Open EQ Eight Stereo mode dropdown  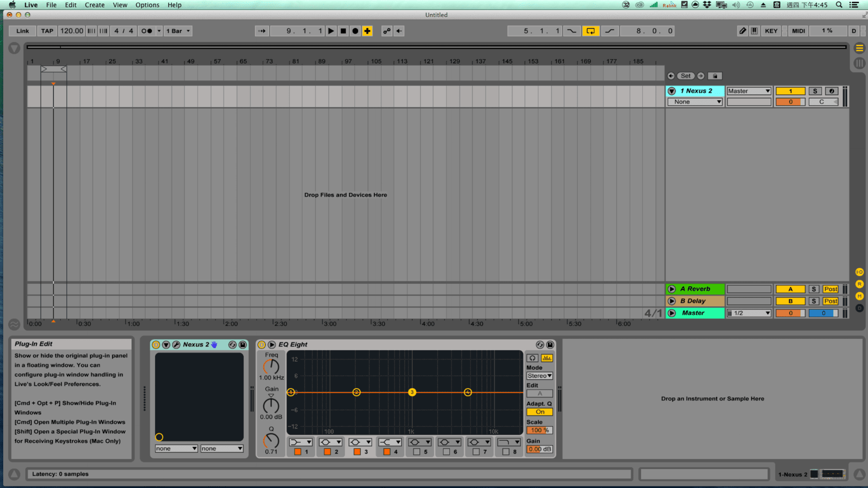pos(540,376)
